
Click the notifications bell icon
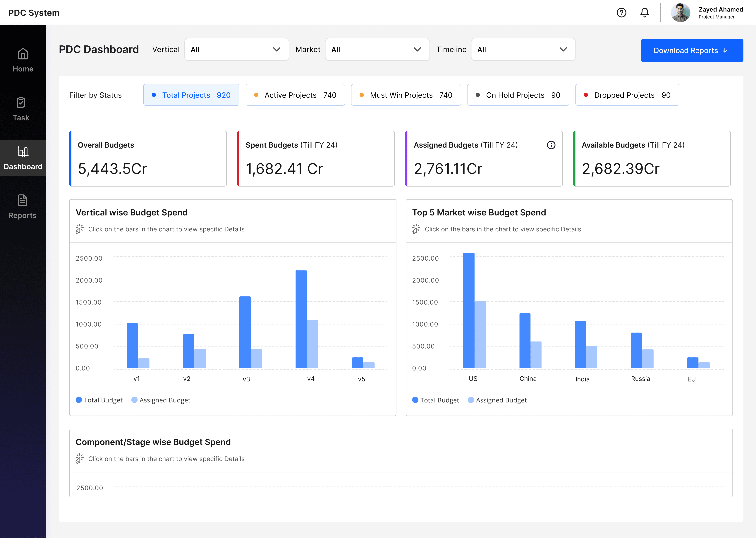[644, 13]
